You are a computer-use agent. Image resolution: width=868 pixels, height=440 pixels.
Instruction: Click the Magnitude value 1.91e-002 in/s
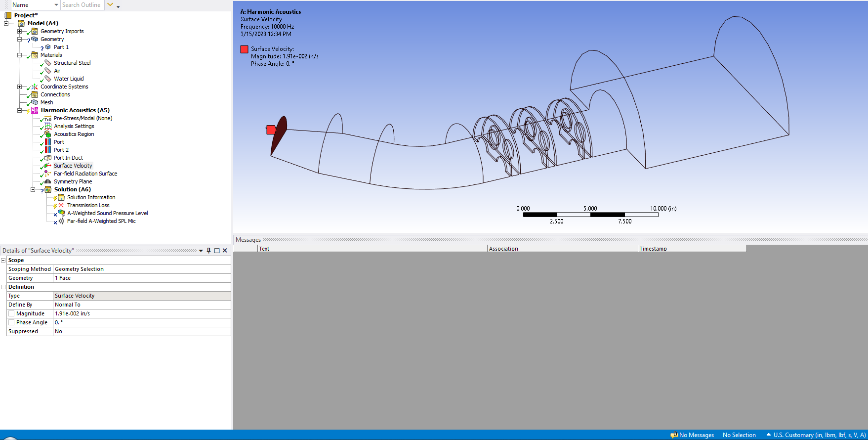click(x=142, y=313)
